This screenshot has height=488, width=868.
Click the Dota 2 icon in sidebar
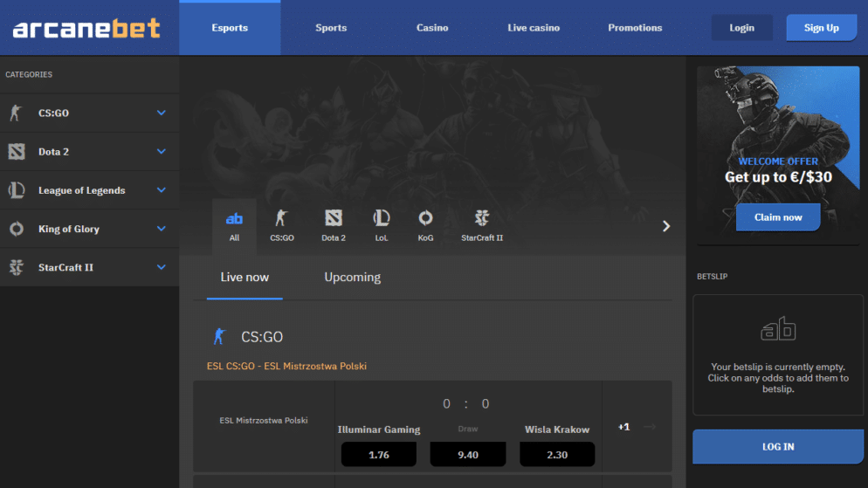(x=17, y=152)
